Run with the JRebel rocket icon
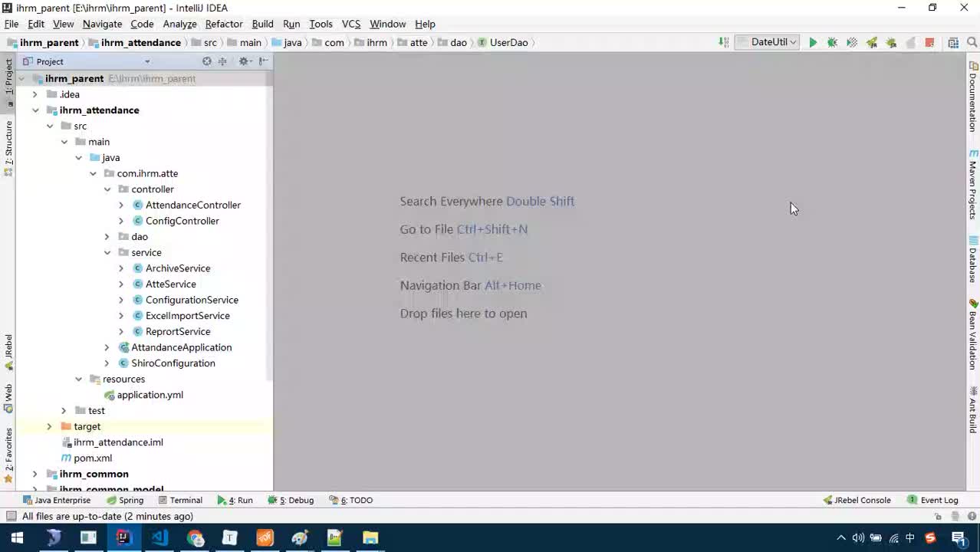Viewport: 980px width, 552px height. [872, 43]
